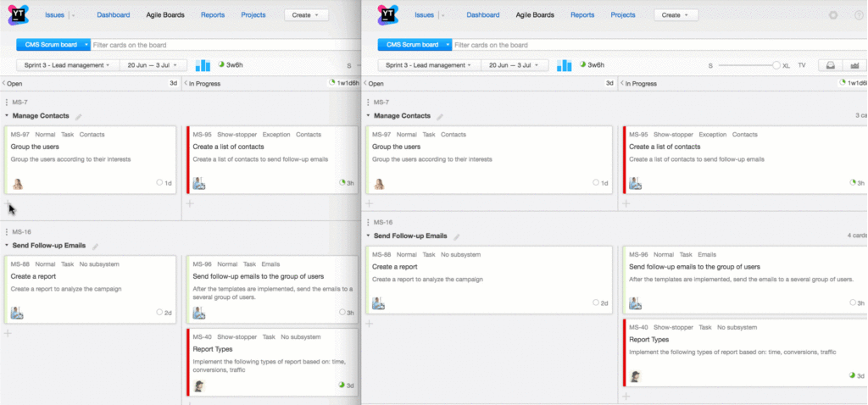Click the YouTrack logo in the left board
The image size is (868, 405).
pyautogui.click(x=17, y=15)
